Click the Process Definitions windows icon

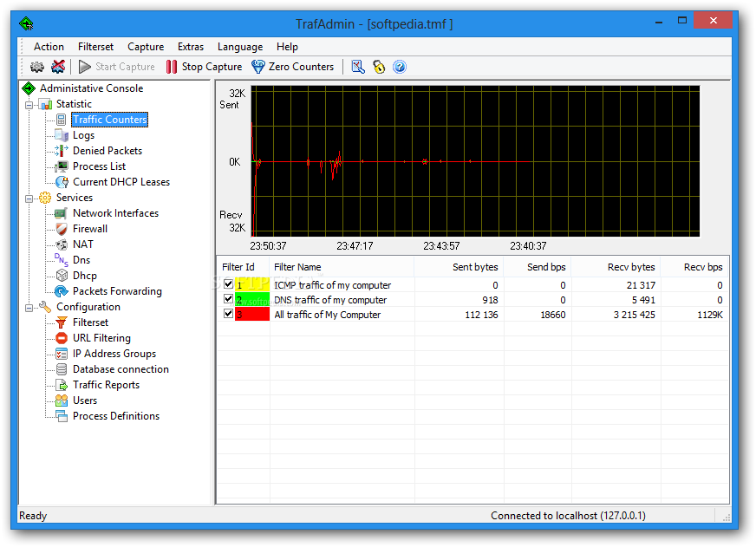coord(62,416)
